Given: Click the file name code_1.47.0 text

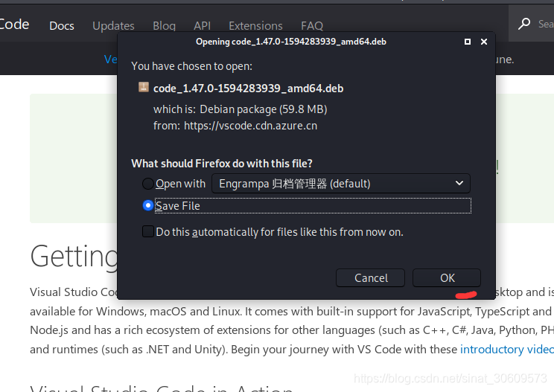Looking at the screenshot, I should point(249,89).
